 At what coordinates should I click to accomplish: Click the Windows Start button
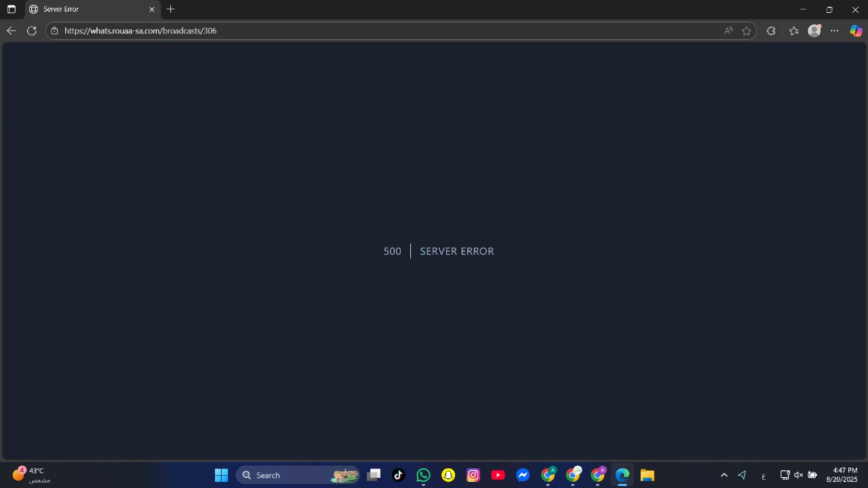(x=221, y=475)
